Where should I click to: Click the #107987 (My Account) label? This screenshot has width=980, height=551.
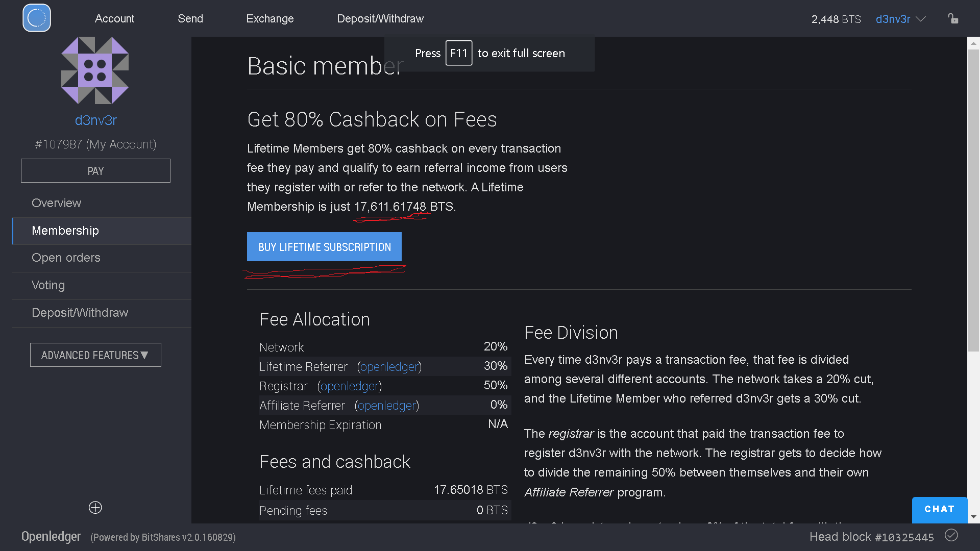(95, 144)
